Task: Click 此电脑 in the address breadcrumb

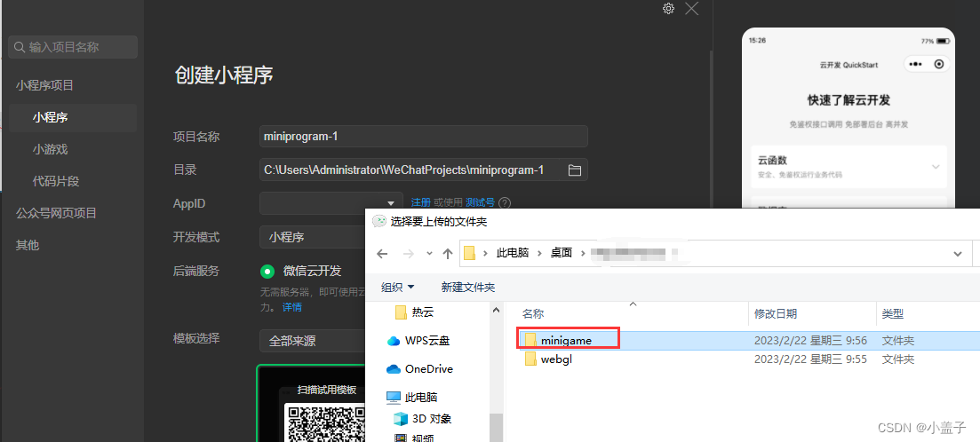Action: (513, 254)
